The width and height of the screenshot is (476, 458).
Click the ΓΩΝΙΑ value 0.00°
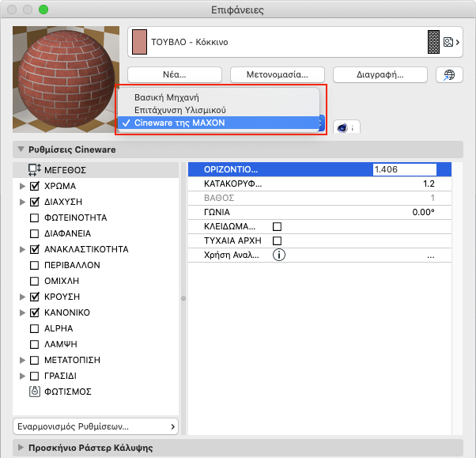coord(423,212)
